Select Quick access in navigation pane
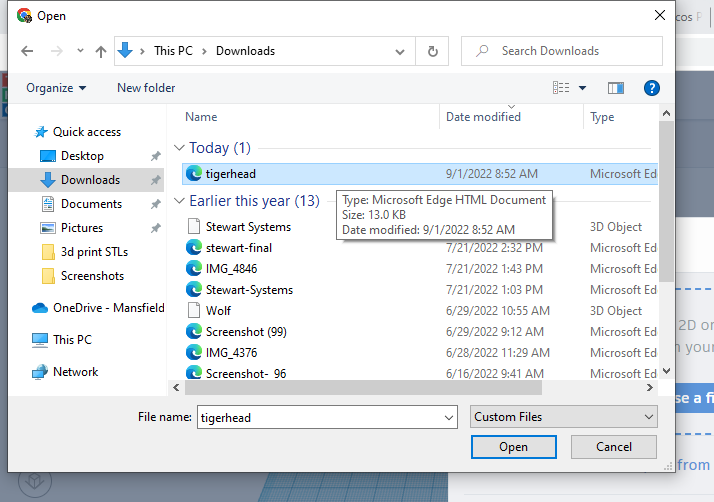The image size is (714, 502). pos(87,132)
